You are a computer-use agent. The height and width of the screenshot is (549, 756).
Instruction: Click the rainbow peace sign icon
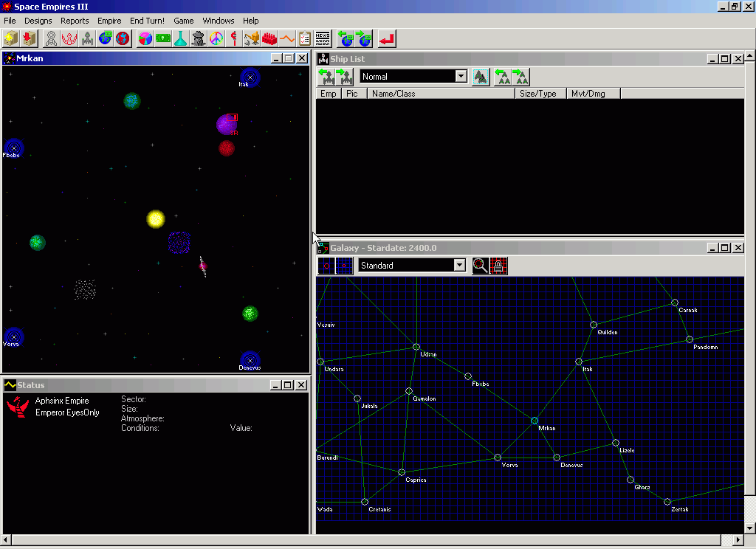(x=216, y=38)
